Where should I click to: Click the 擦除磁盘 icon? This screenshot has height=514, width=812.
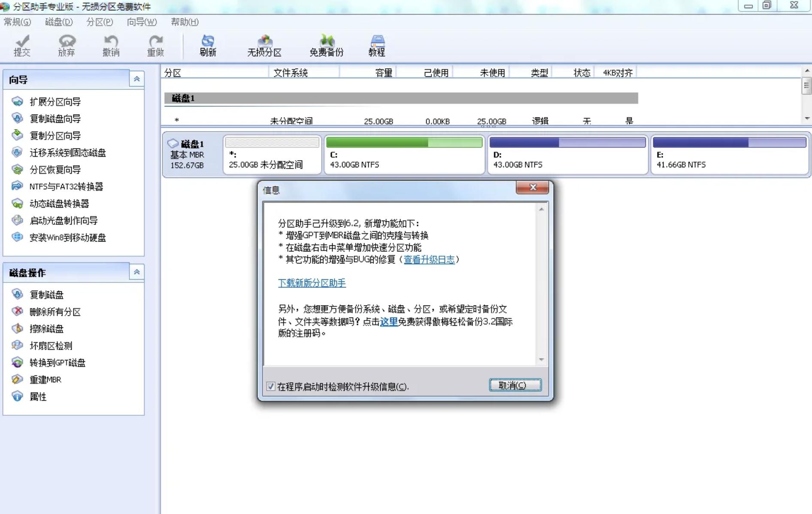pos(17,328)
